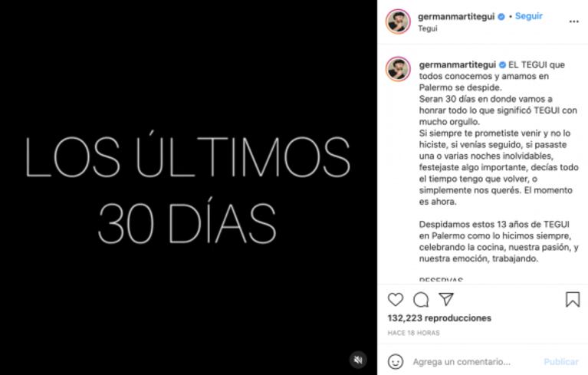Follow the account with Seguir

(x=529, y=16)
